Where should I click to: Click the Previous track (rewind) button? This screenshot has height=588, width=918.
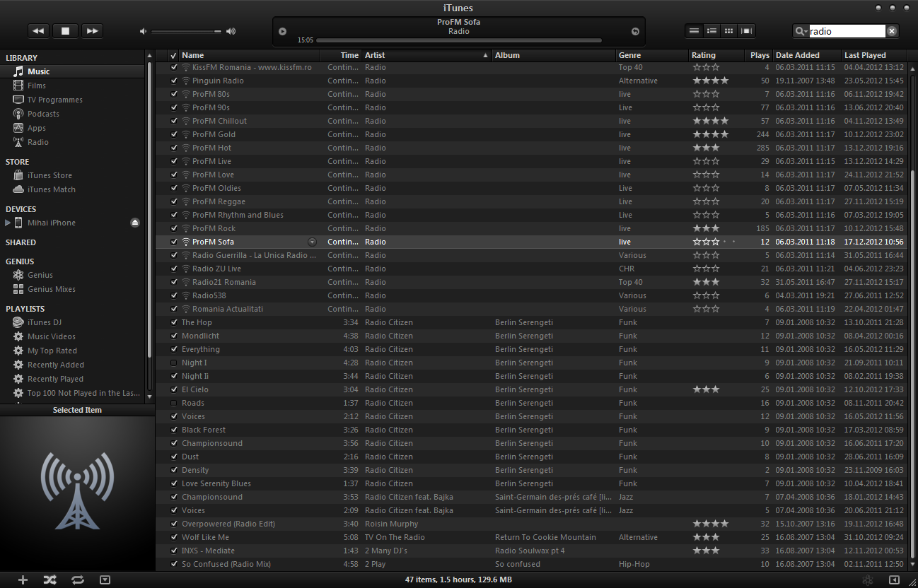click(38, 31)
